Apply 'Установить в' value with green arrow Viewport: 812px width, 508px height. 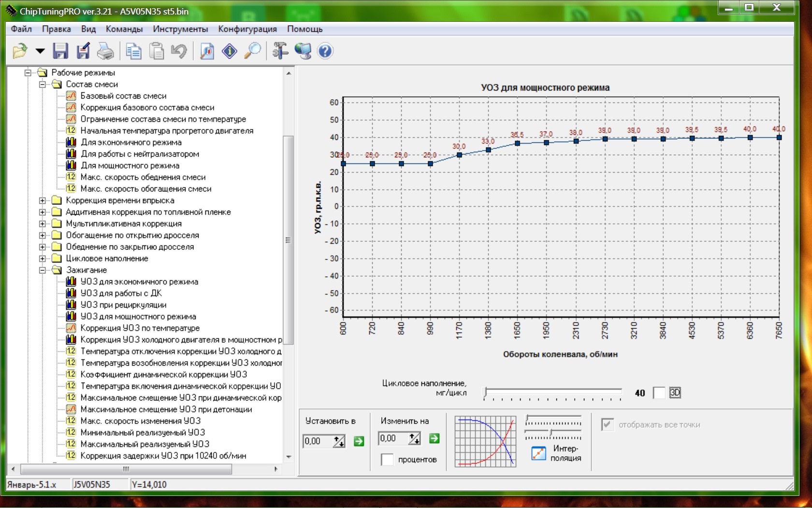tap(359, 441)
